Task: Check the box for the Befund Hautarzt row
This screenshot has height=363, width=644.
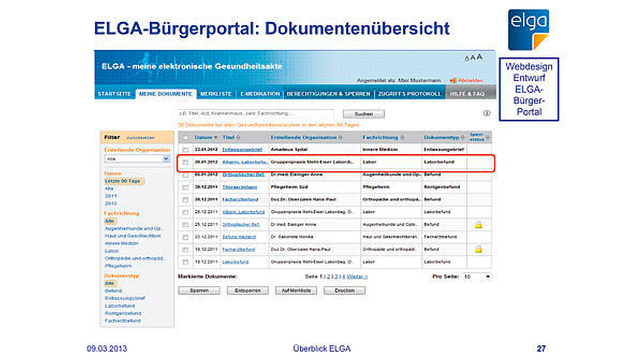Action: click(x=185, y=237)
